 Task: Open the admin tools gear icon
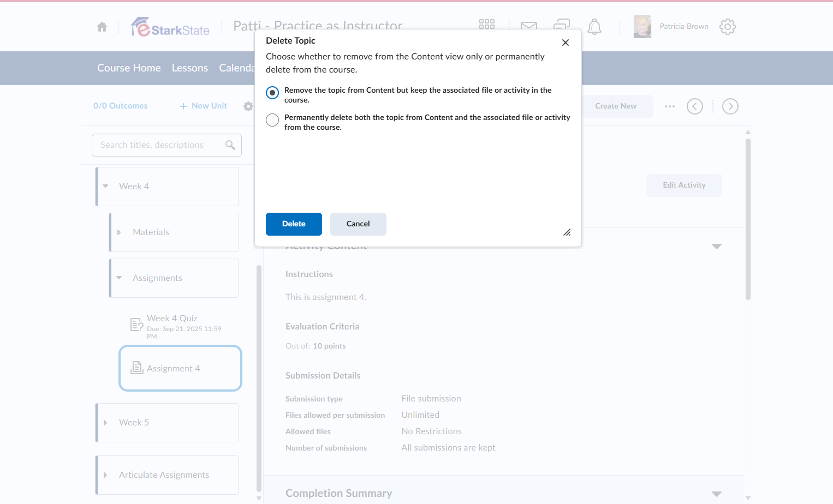(x=728, y=27)
